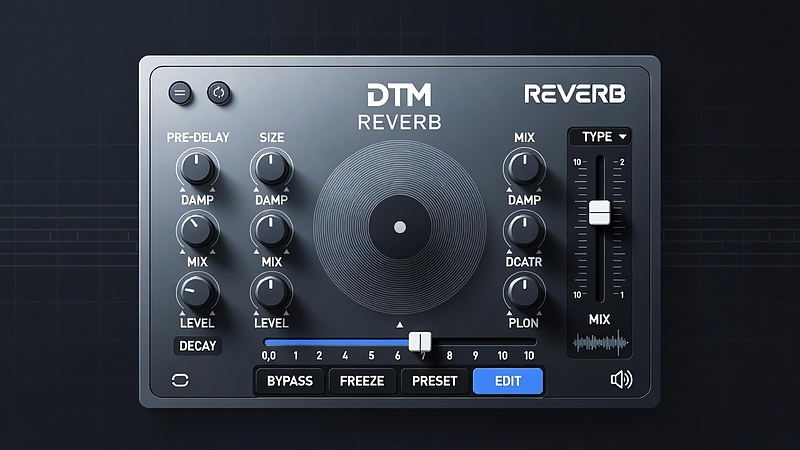Click the DTM Reverb title text
Screen dimensions: 800x450
(x=400, y=108)
